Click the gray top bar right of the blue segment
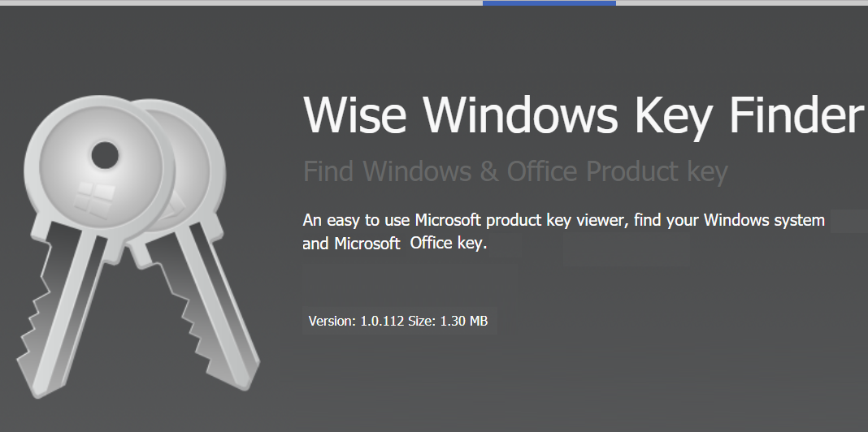The height and width of the screenshot is (432, 868). click(x=741, y=2)
